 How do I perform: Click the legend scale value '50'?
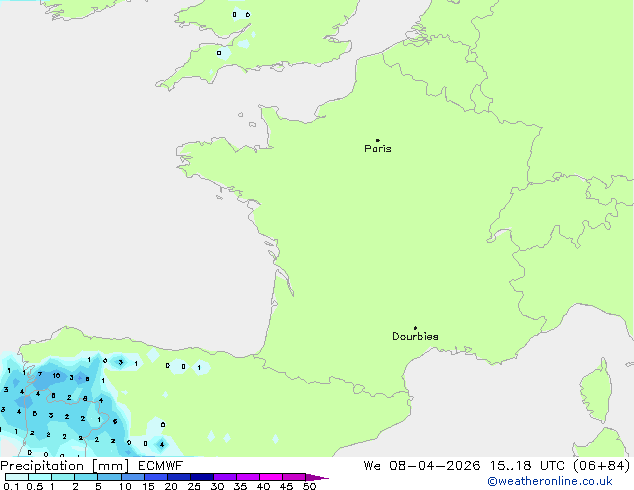(x=309, y=486)
